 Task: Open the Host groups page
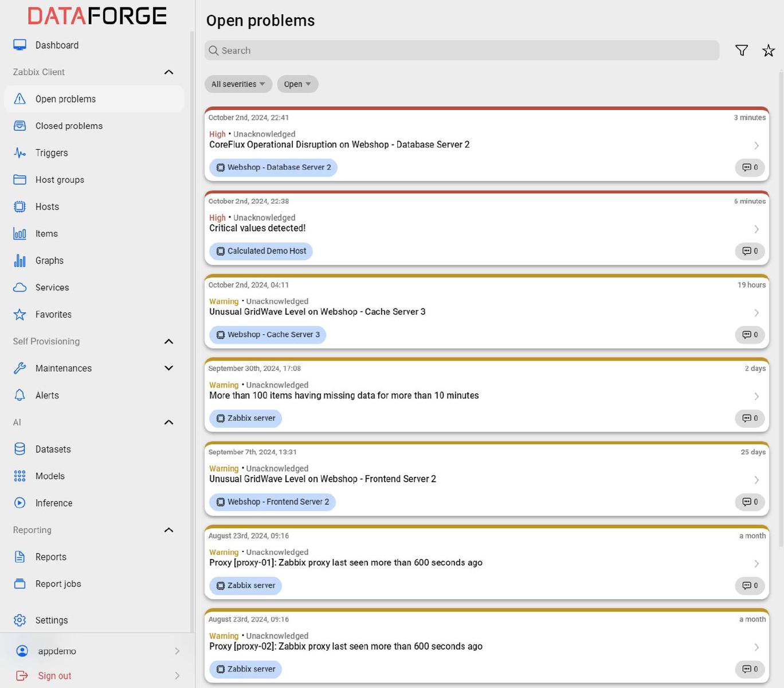tap(60, 180)
